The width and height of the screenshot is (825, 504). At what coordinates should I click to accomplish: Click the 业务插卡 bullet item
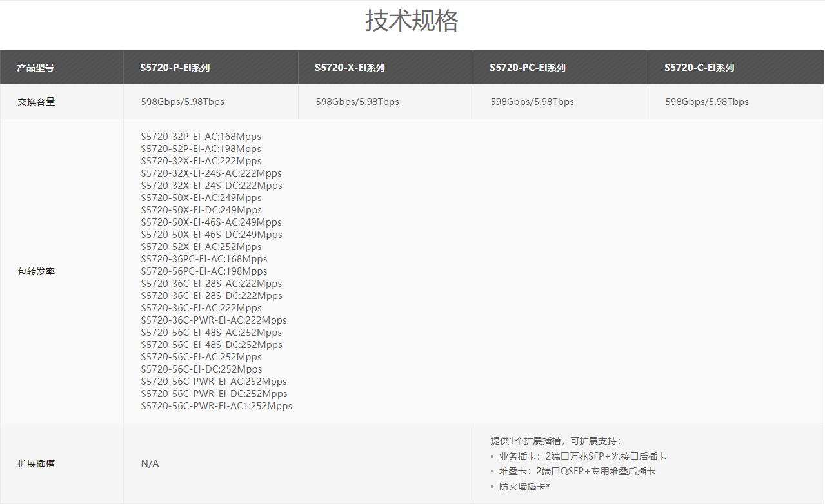[582, 456]
